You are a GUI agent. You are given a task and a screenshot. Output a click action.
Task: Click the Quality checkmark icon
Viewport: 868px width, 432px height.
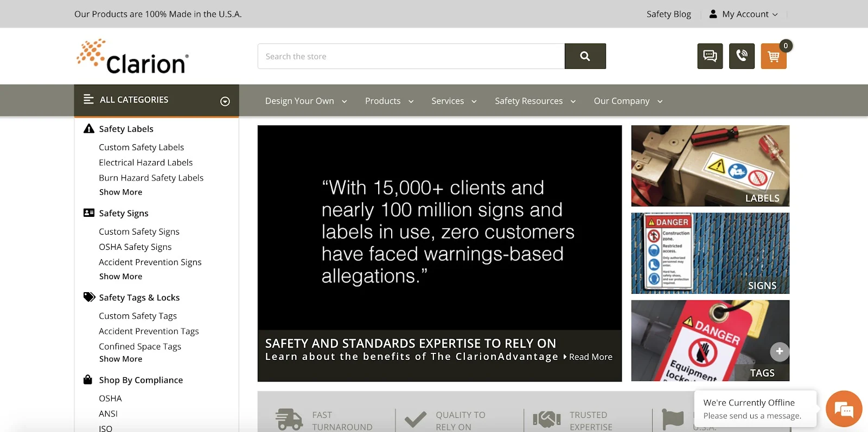click(416, 420)
